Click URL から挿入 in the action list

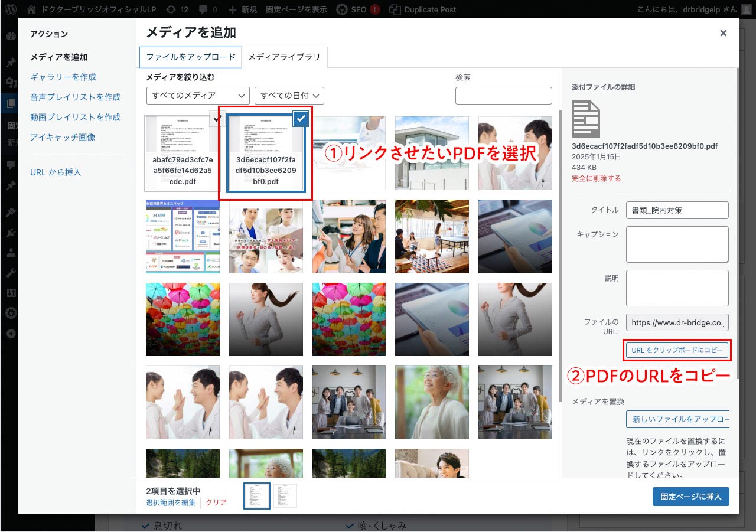(x=56, y=172)
